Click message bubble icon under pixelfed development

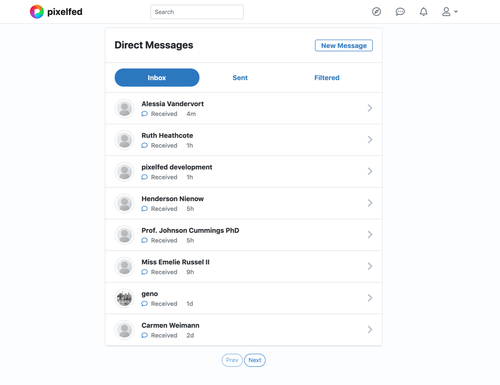coord(144,177)
